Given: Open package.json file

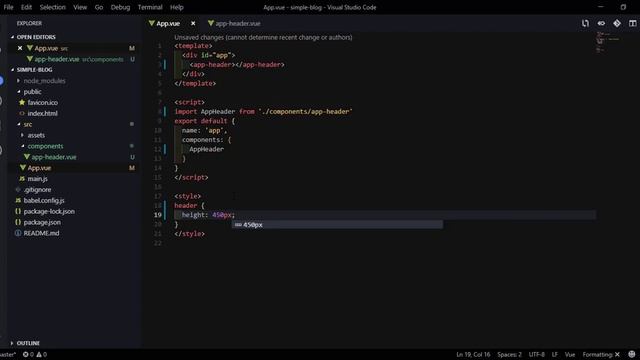Looking at the screenshot, I should click(x=42, y=222).
